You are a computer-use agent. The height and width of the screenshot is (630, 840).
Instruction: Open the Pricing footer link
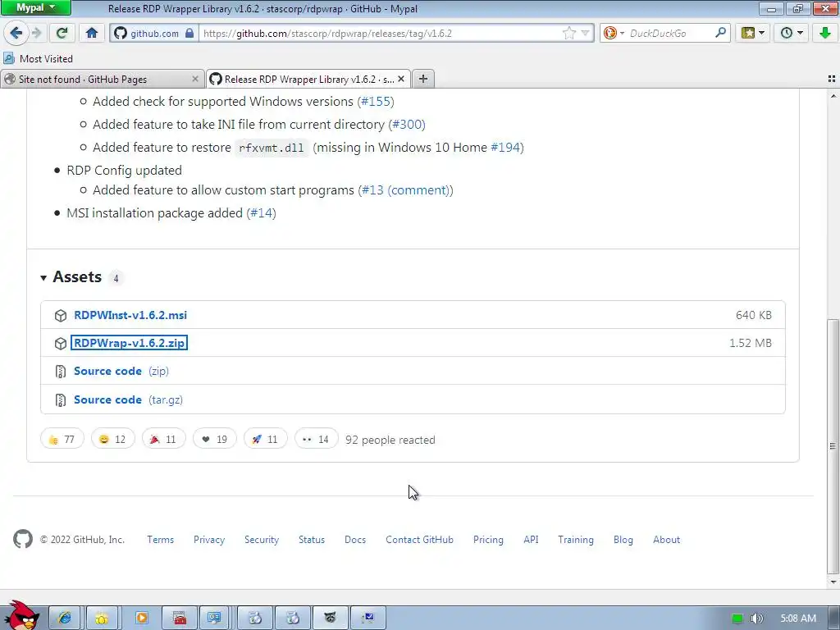[x=488, y=540]
